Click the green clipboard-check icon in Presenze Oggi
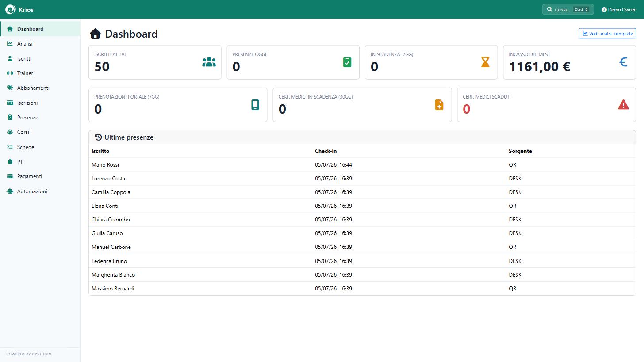644x362 pixels. (347, 62)
